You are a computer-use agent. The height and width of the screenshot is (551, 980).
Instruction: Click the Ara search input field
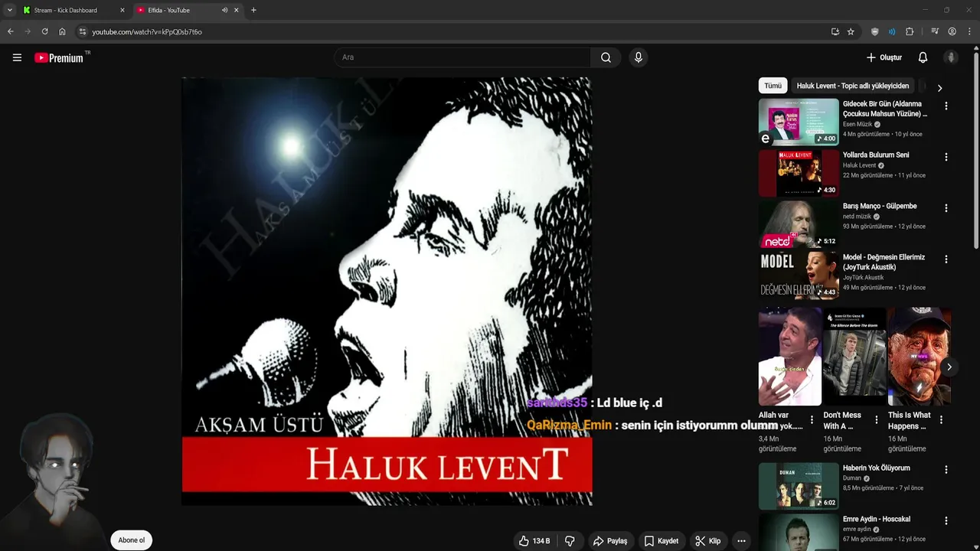tap(462, 57)
